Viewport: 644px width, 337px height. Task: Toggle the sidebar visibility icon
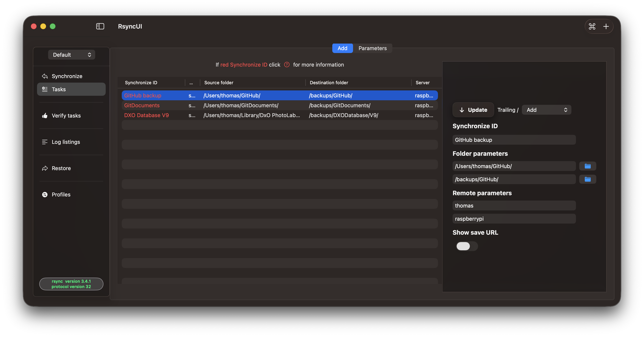tap(100, 26)
